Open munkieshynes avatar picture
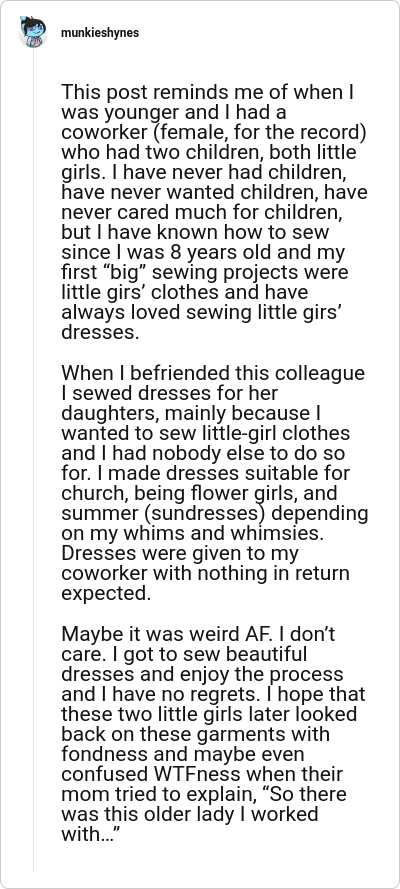This screenshot has width=400, height=889. coord(33,32)
